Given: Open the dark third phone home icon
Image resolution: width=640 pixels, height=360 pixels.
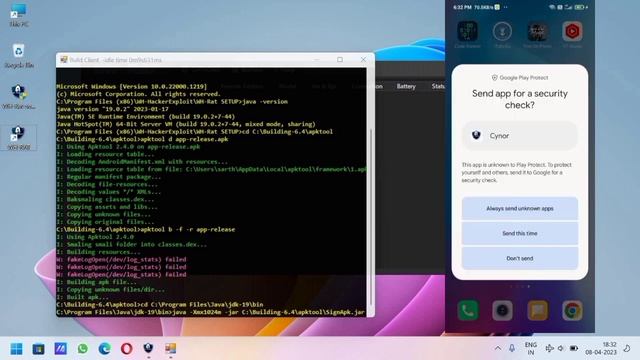Looking at the screenshot, I should 538,31.
